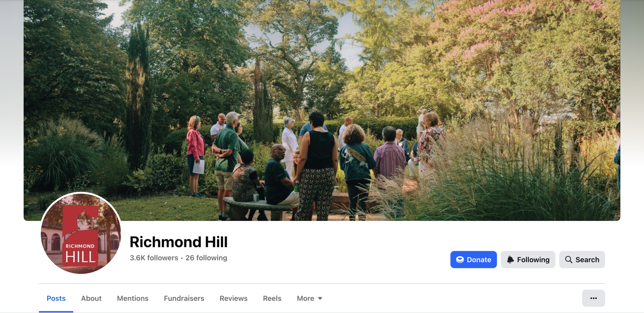644x313 pixels.
Task: Switch to the Posts tab
Action: click(x=56, y=298)
